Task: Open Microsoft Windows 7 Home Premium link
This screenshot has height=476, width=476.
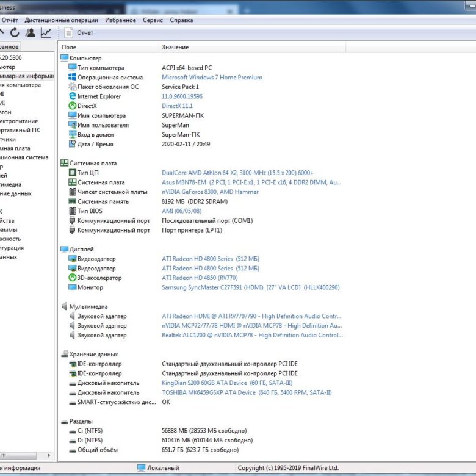Action: click(212, 78)
